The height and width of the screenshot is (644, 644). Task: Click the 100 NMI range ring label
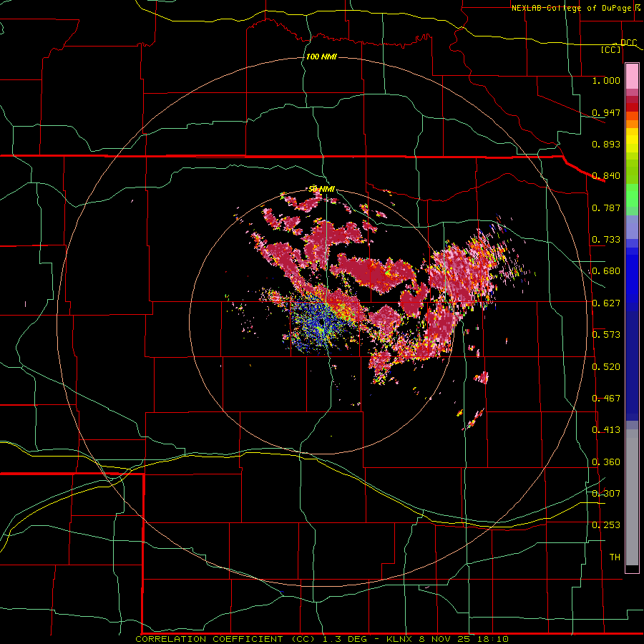coord(321,57)
